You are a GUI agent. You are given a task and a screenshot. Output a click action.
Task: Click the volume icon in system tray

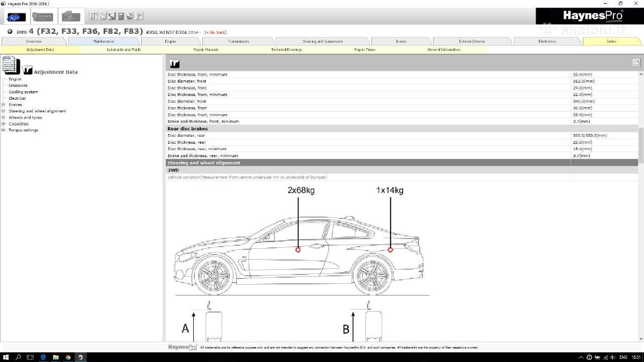[612, 357]
